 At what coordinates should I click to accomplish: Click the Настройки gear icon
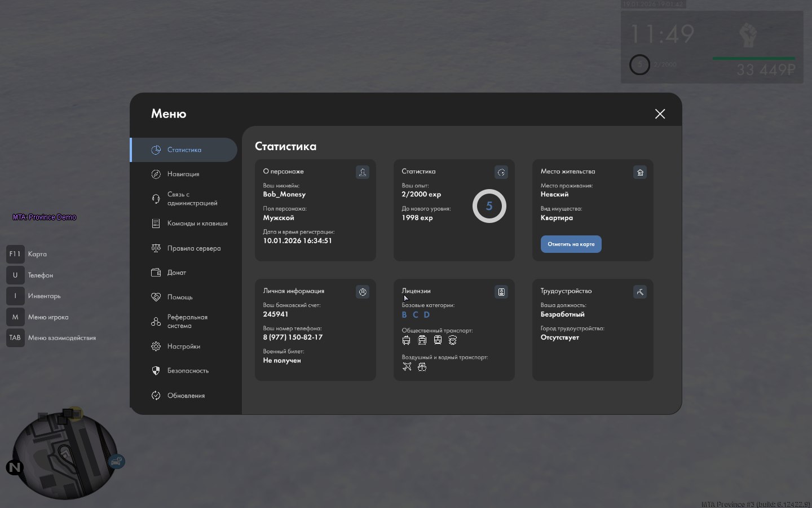[156, 347]
